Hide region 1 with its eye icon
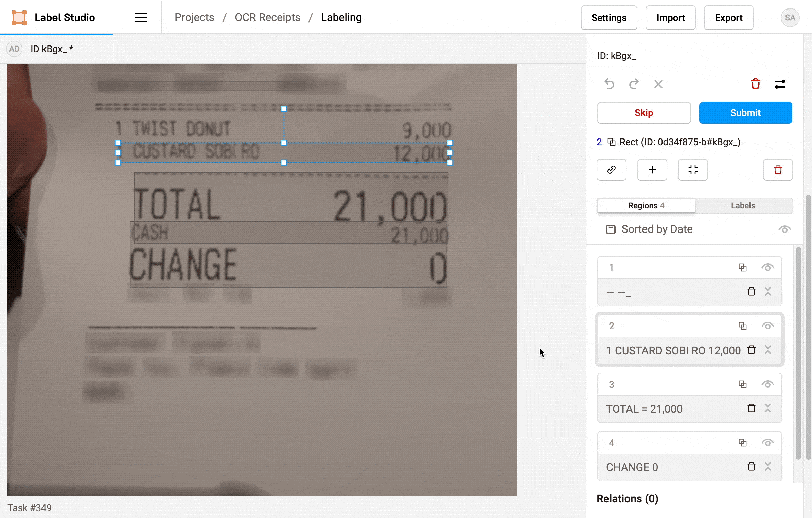 coord(768,267)
